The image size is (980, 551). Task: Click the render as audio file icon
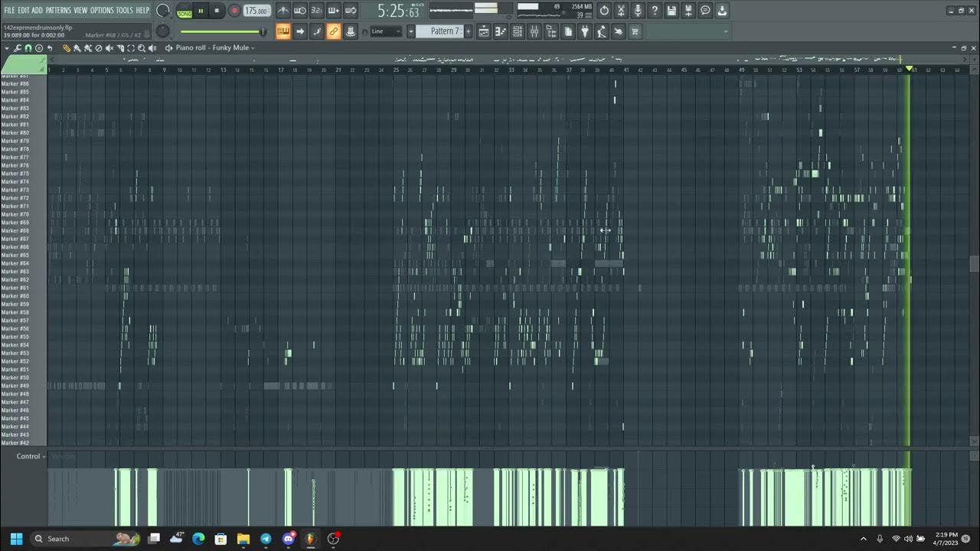tap(688, 11)
